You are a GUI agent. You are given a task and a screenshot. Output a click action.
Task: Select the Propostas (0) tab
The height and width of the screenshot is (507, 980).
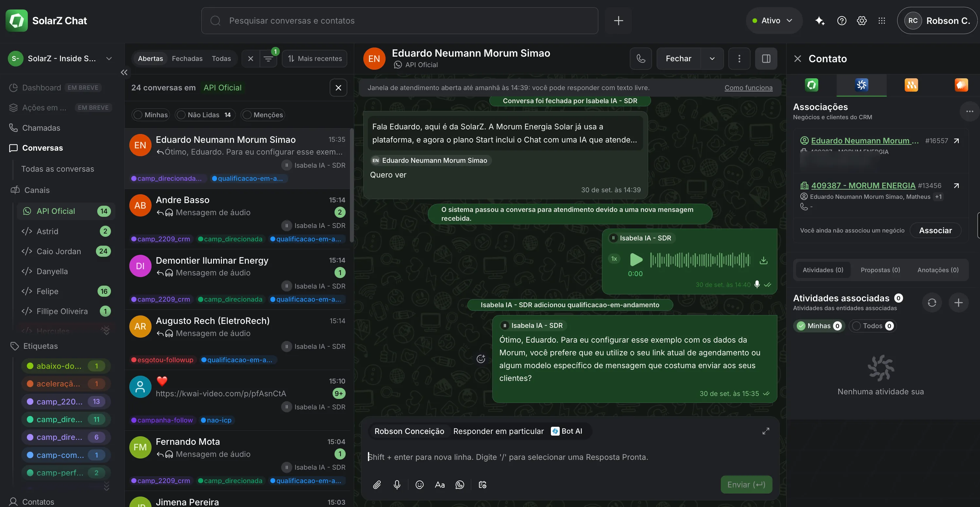(880, 270)
